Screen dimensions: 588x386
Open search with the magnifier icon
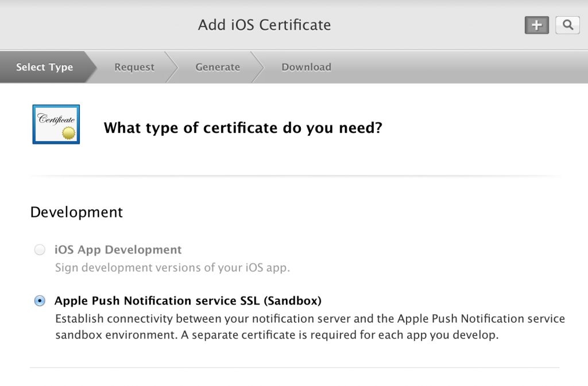click(567, 25)
